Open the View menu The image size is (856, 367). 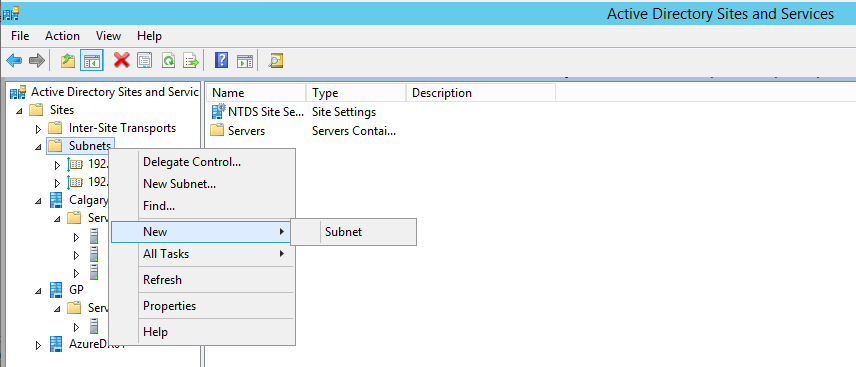(108, 36)
